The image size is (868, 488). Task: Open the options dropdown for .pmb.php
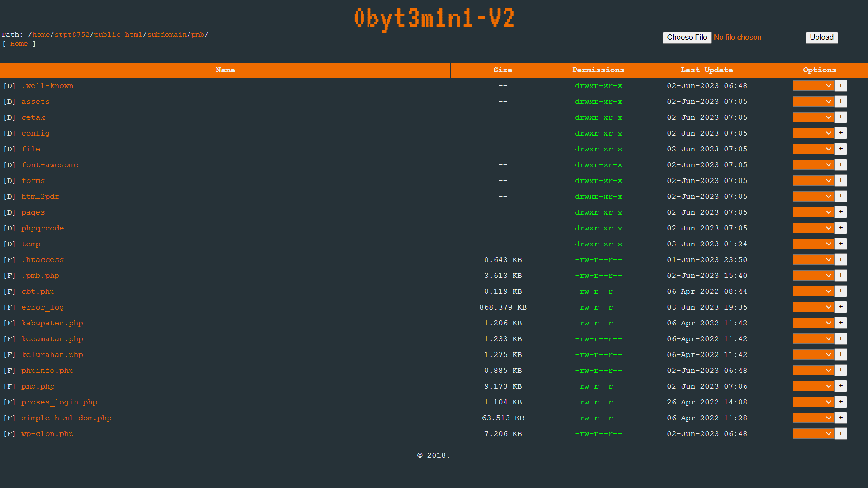point(813,276)
